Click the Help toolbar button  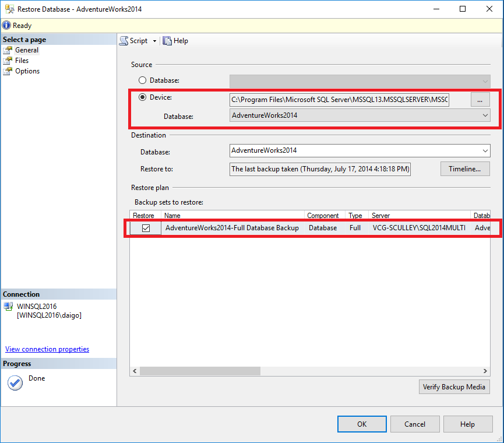175,41
